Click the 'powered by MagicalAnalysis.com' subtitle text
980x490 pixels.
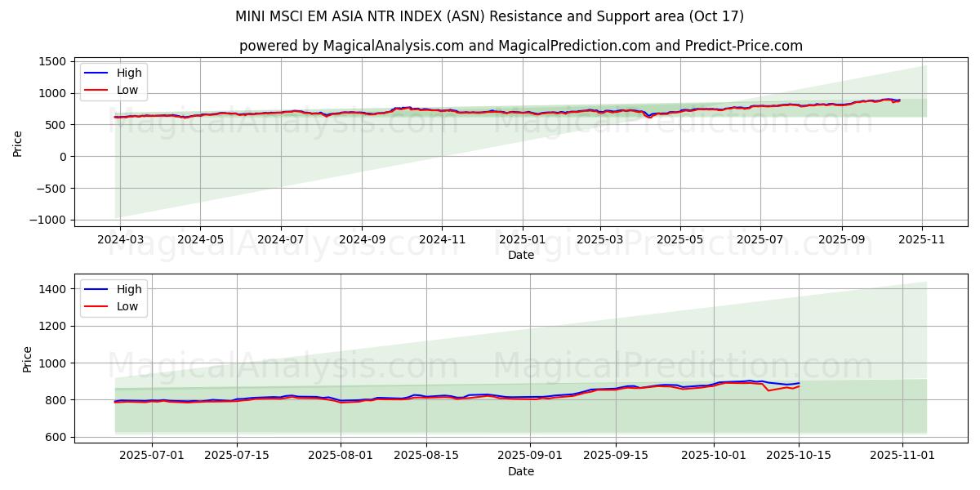(x=520, y=46)
